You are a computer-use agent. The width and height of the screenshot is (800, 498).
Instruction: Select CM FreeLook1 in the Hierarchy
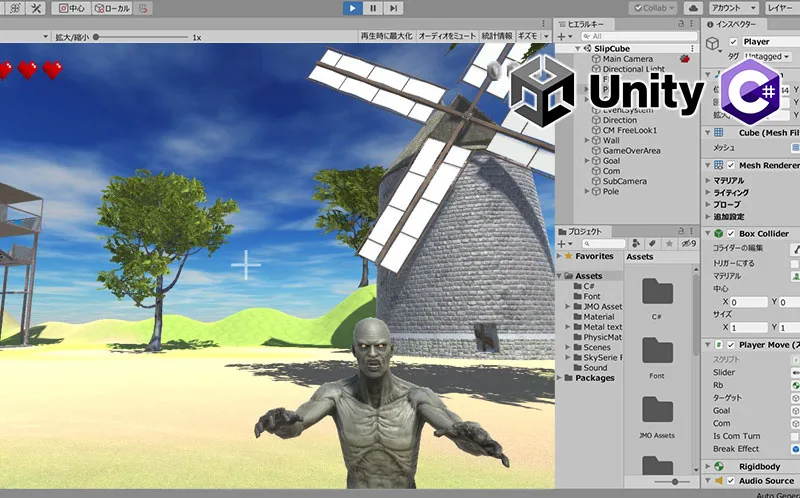[630, 130]
